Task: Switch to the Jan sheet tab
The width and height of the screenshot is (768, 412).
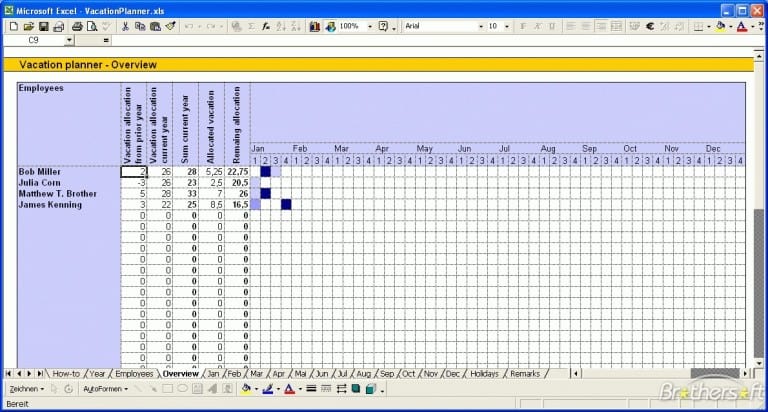Action: click(213, 374)
